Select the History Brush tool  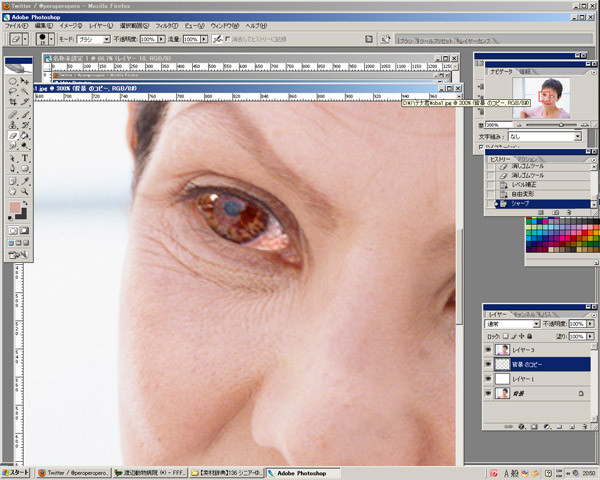[x=24, y=125]
